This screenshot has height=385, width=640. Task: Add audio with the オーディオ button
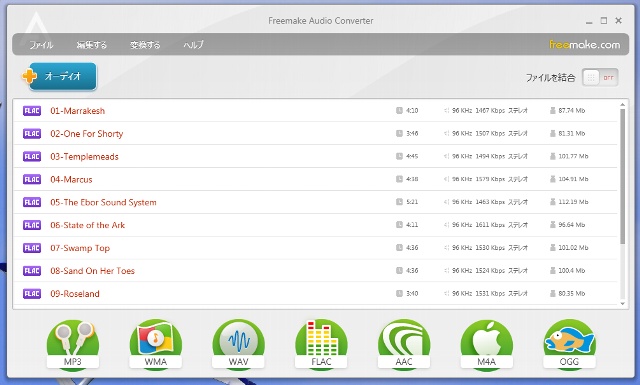tap(60, 76)
